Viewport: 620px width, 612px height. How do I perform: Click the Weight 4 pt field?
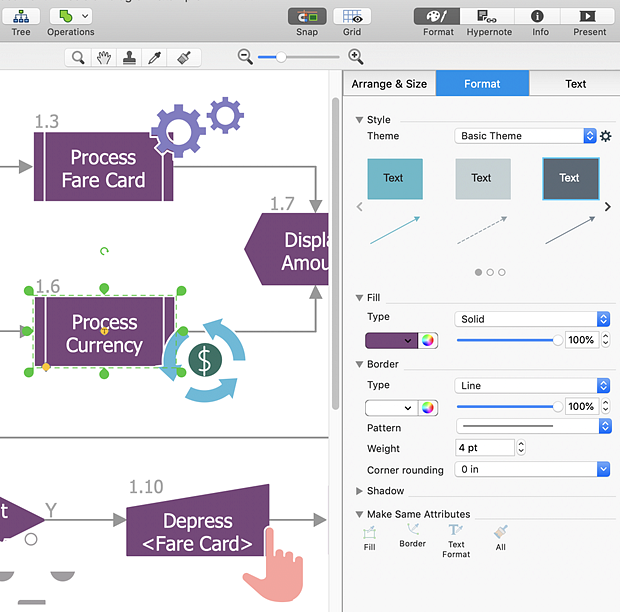pos(485,448)
